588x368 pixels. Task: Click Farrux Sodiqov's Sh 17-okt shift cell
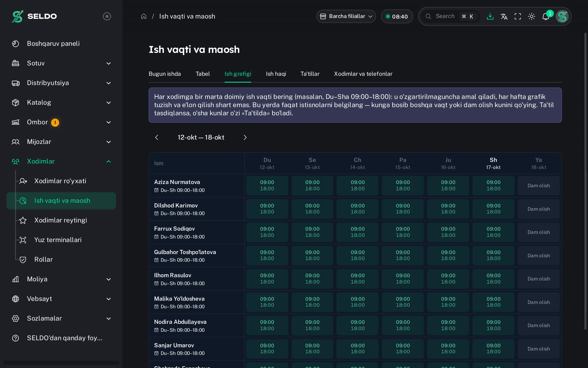point(493,232)
